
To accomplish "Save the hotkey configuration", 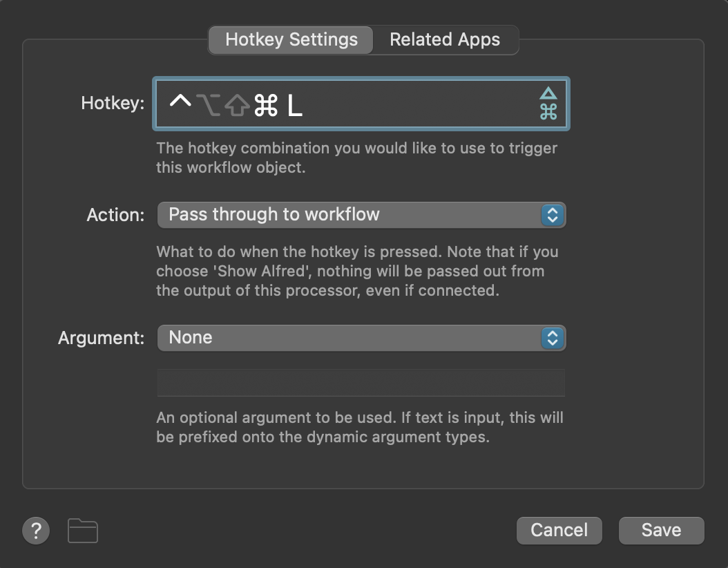I will click(x=661, y=530).
